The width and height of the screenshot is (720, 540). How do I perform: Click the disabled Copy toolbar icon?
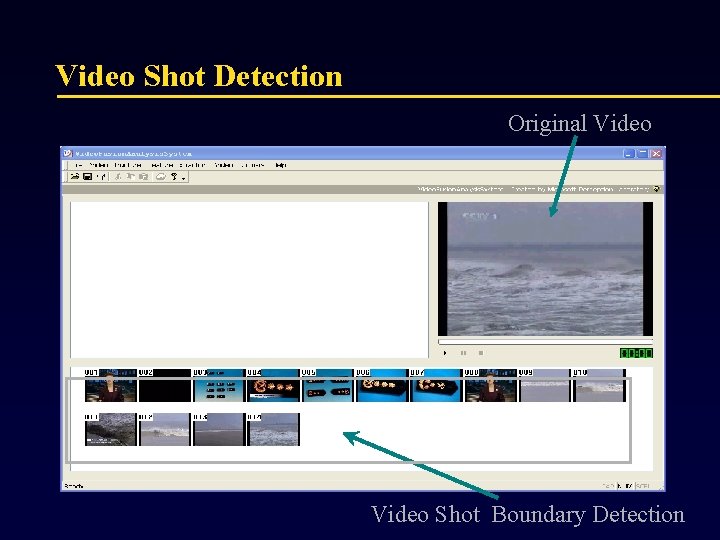pyautogui.click(x=130, y=176)
